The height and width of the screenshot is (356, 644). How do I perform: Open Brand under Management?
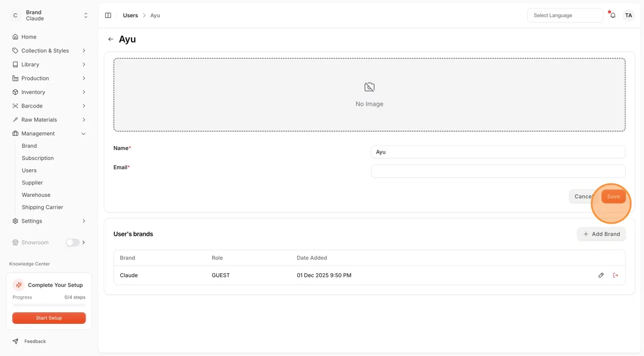click(x=29, y=146)
